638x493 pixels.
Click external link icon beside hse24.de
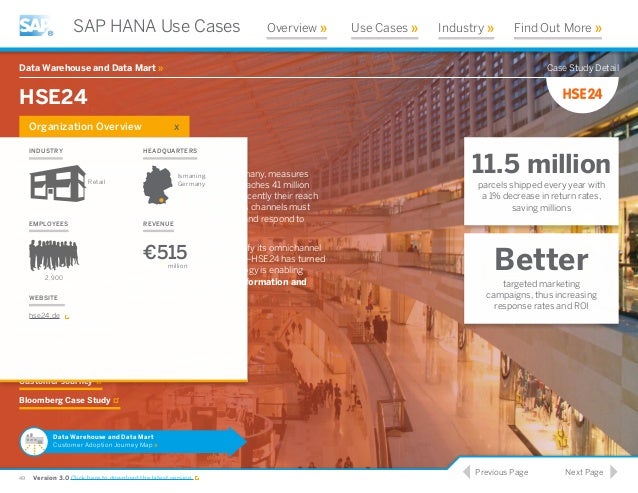point(67,316)
